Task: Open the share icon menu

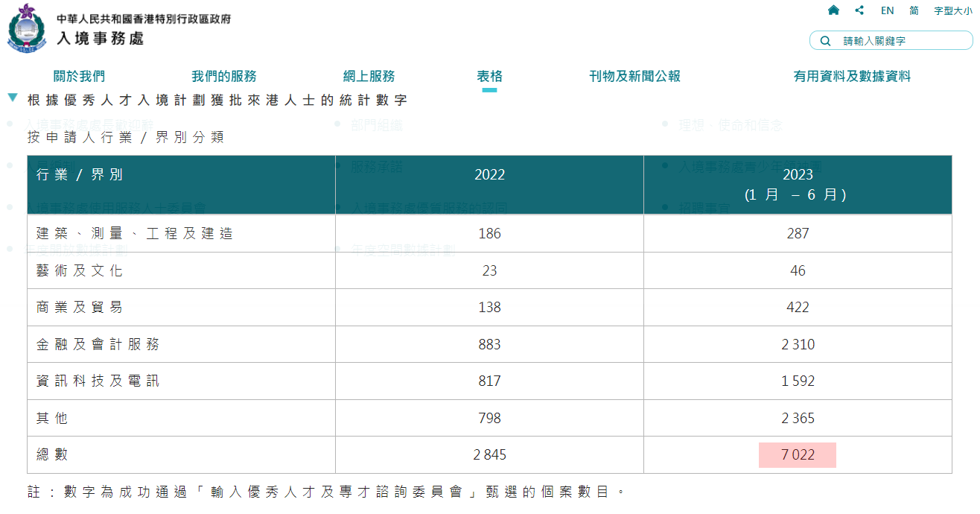Action: 860,10
